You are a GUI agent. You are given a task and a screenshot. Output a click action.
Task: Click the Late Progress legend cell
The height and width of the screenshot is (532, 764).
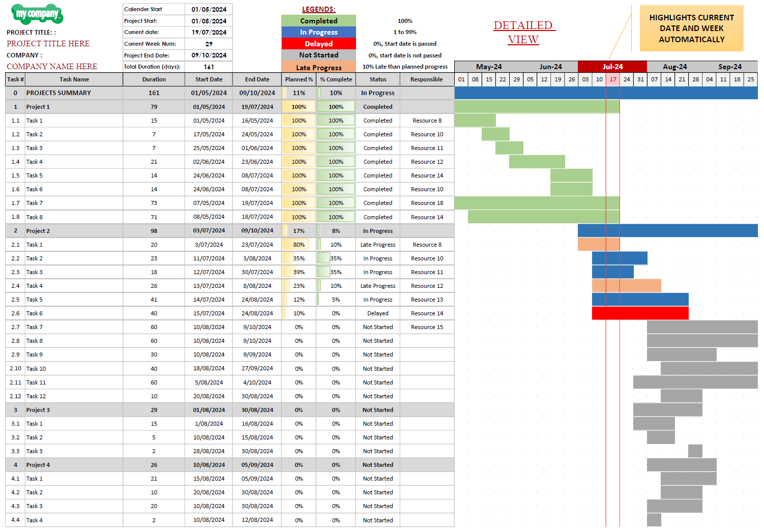coord(318,67)
